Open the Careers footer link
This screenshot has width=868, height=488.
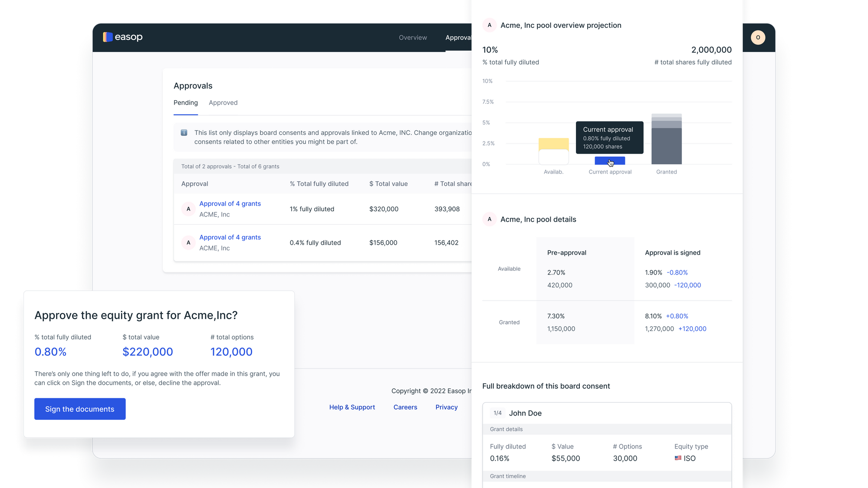405,407
